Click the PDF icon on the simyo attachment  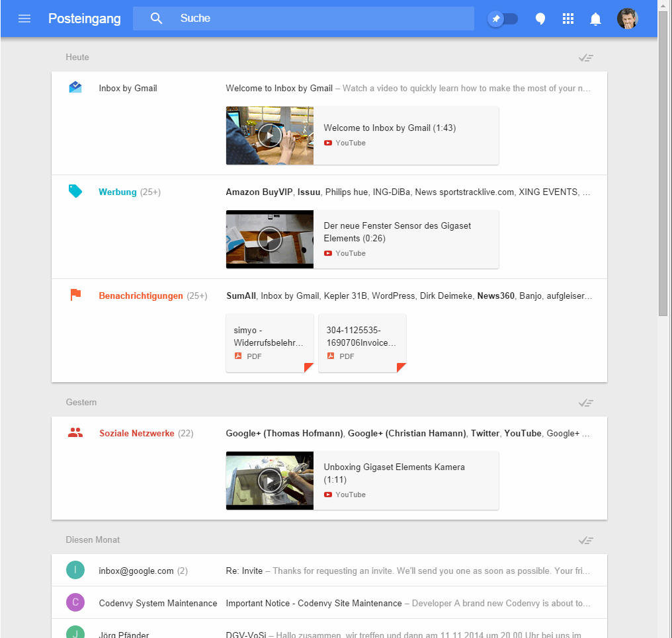click(239, 356)
